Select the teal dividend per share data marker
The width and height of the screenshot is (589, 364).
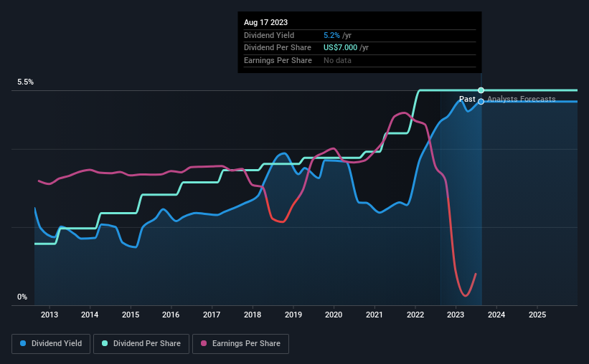pyautogui.click(x=481, y=90)
